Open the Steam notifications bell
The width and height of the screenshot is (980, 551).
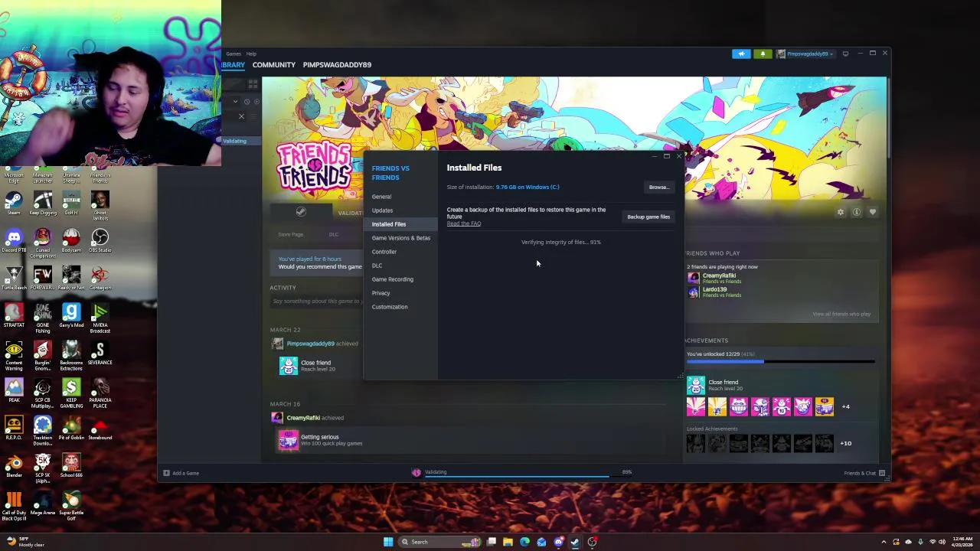(763, 54)
